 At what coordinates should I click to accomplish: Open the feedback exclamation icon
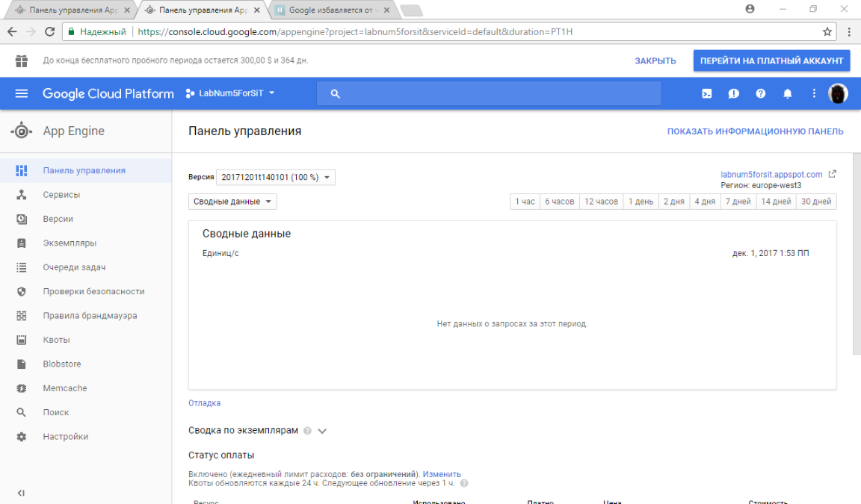coord(734,94)
